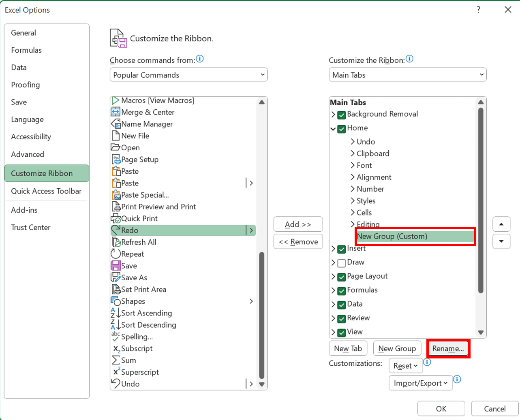Click the Spelling abc checkmark icon
Image resolution: width=520 pixels, height=420 pixels.
[x=116, y=337]
